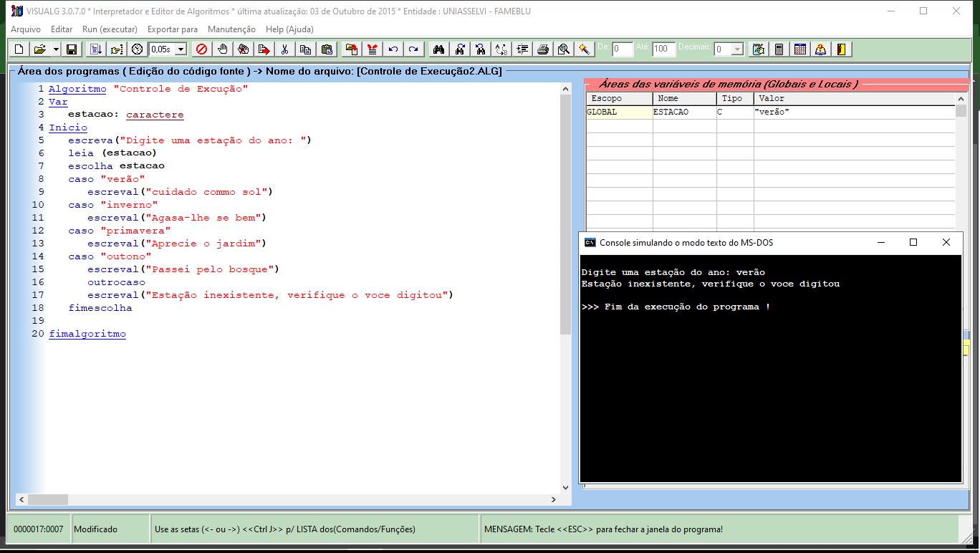Open the calendar grid icon

point(800,49)
